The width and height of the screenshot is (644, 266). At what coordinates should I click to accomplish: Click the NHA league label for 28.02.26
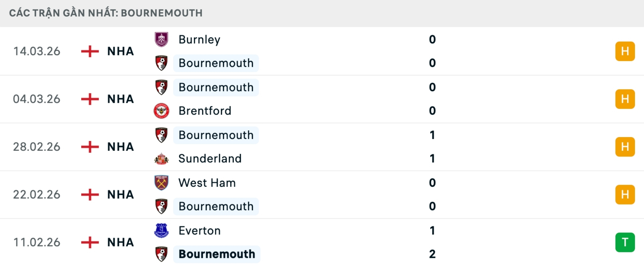point(120,147)
